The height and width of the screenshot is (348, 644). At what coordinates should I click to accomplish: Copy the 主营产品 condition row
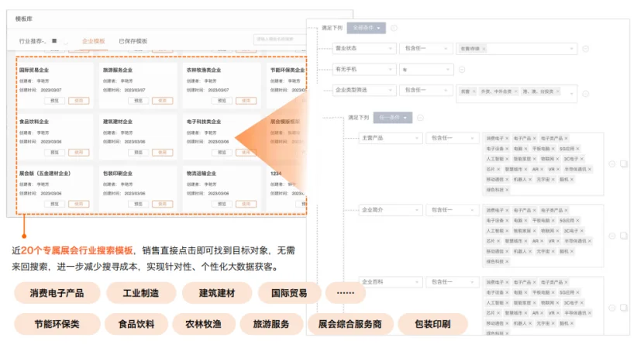624,164
